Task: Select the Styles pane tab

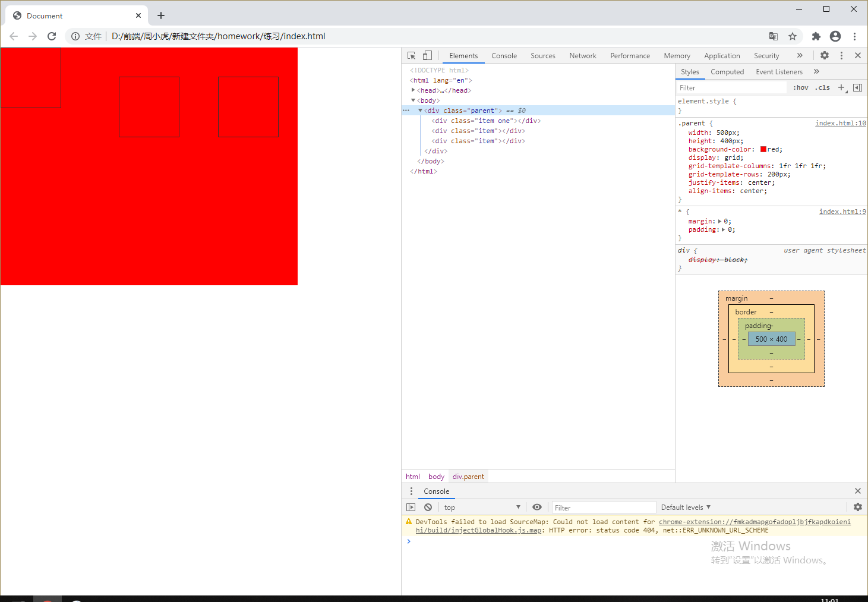Action: tap(690, 71)
